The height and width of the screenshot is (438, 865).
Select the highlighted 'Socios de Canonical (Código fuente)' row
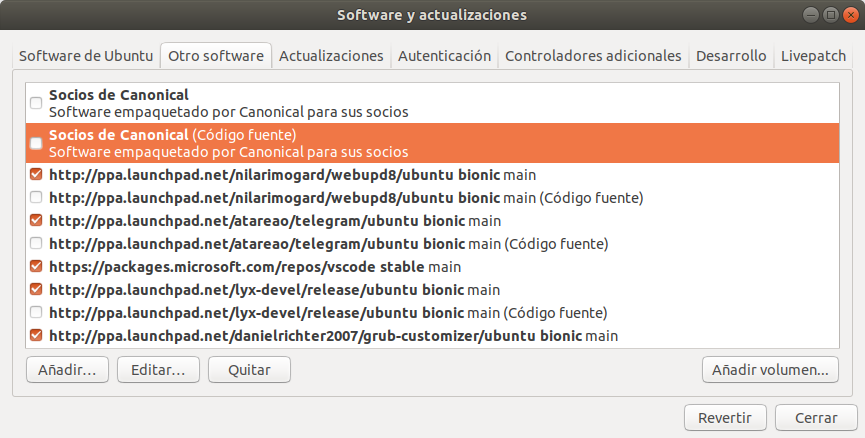[x=432, y=143]
